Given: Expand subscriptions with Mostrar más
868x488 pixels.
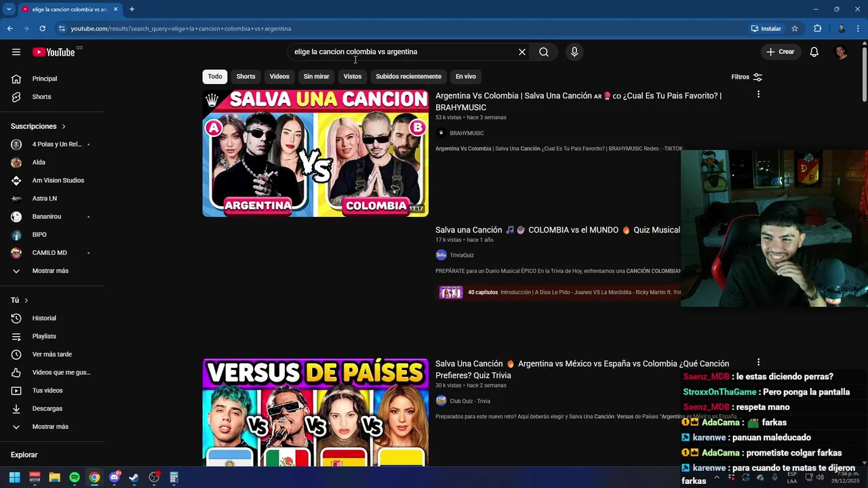Looking at the screenshot, I should coord(52,271).
